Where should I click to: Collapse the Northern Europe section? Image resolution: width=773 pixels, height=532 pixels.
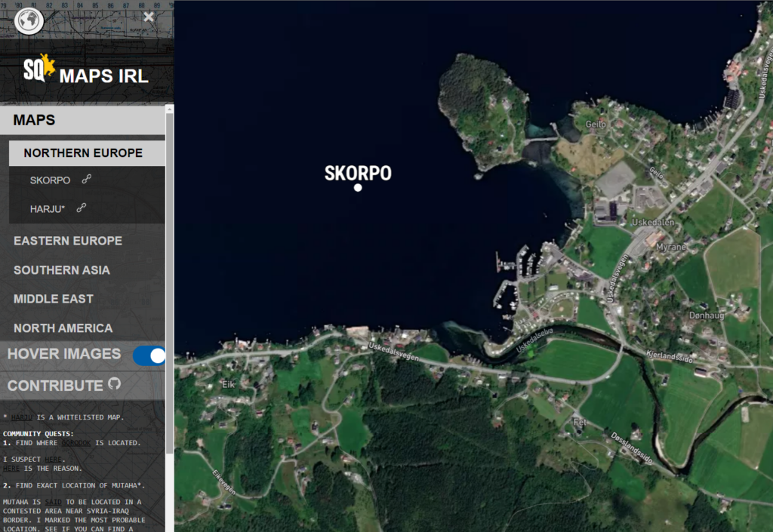(x=83, y=153)
